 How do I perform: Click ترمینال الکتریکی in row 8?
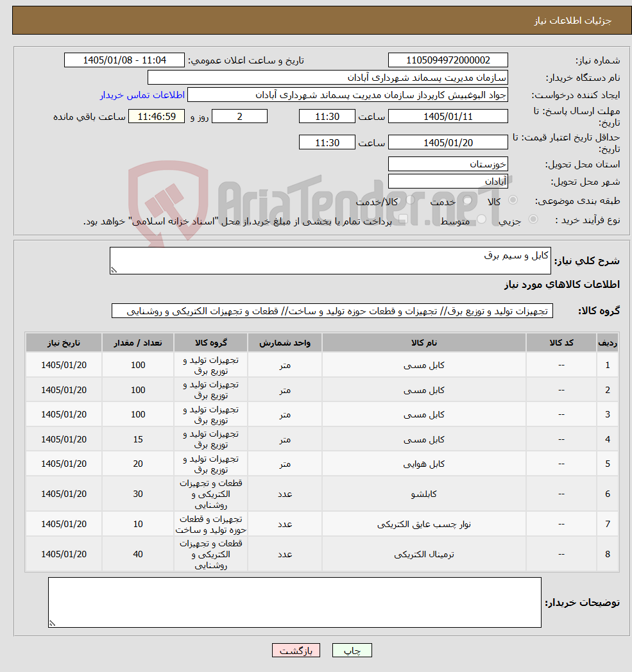coord(424,554)
